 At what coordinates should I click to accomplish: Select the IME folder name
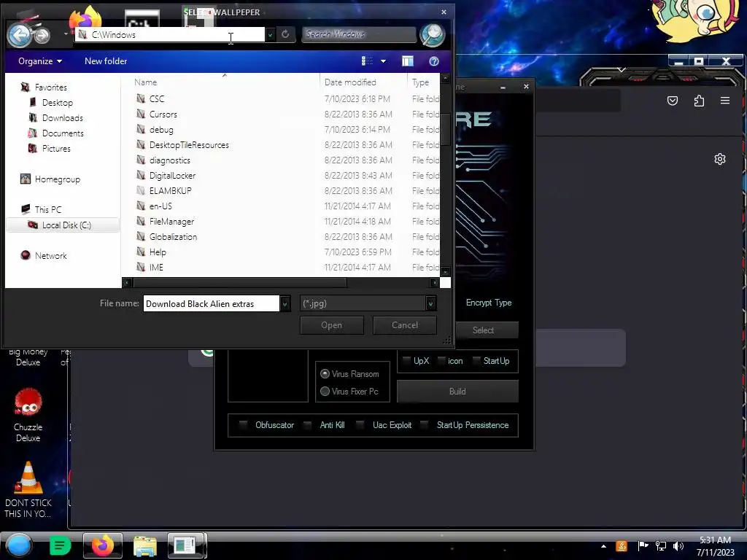[x=156, y=267]
